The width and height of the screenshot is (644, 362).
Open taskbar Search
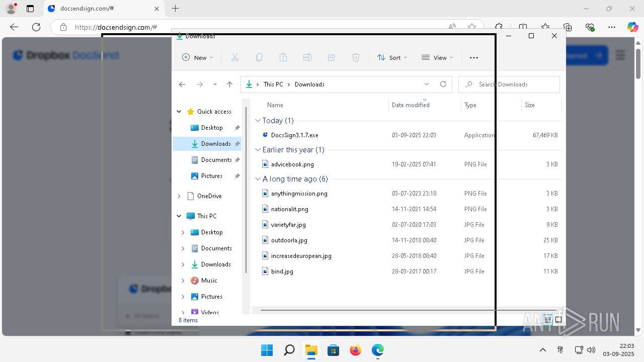(289, 350)
